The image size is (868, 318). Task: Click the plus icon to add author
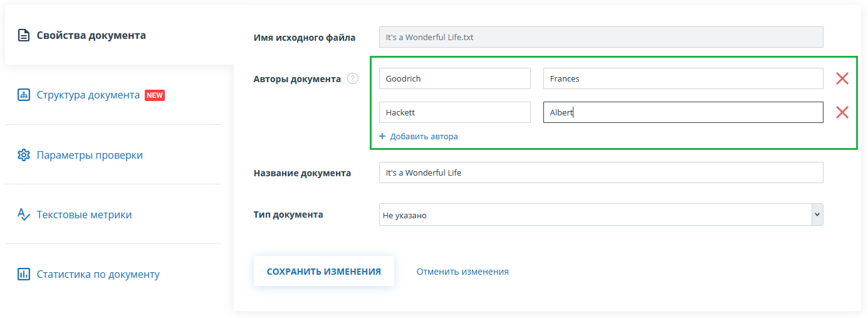[x=382, y=136]
